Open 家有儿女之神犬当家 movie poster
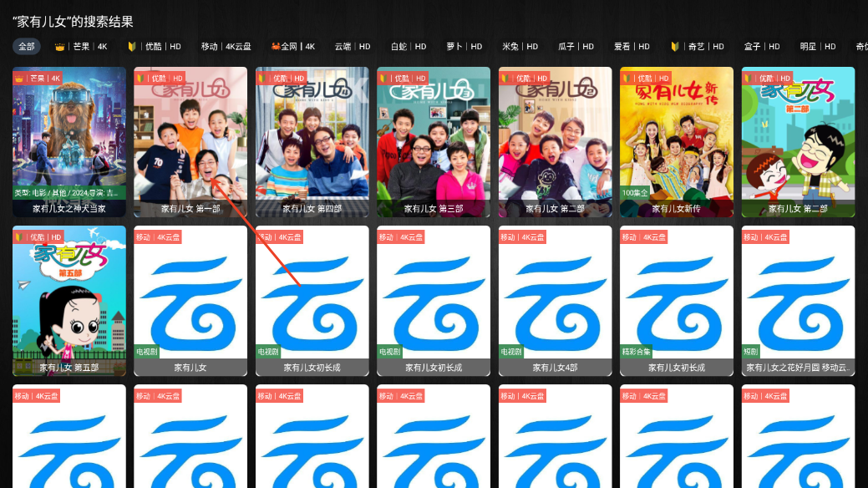Viewport: 868px width, 488px height. [x=69, y=141]
